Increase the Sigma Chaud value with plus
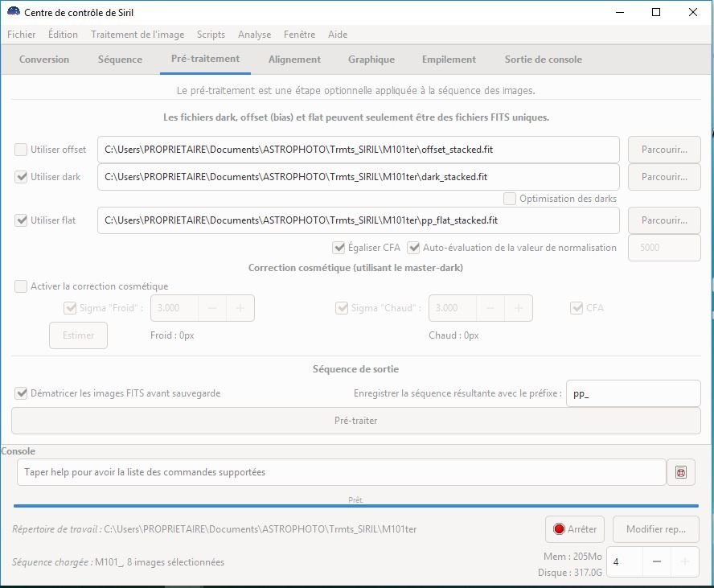This screenshot has height=588, width=714. [518, 308]
